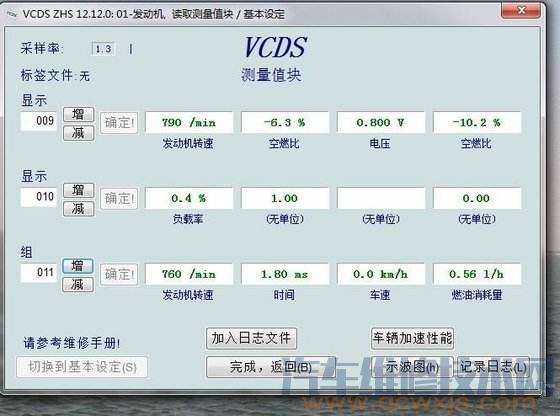Click the 燃油消耗量 label
Screen dimensions: 560x416
click(x=477, y=295)
